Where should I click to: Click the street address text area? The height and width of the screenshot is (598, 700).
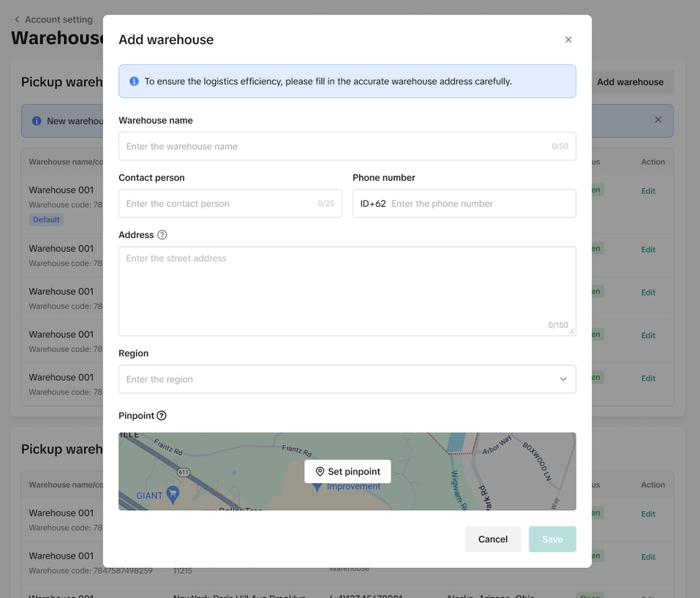point(347,291)
